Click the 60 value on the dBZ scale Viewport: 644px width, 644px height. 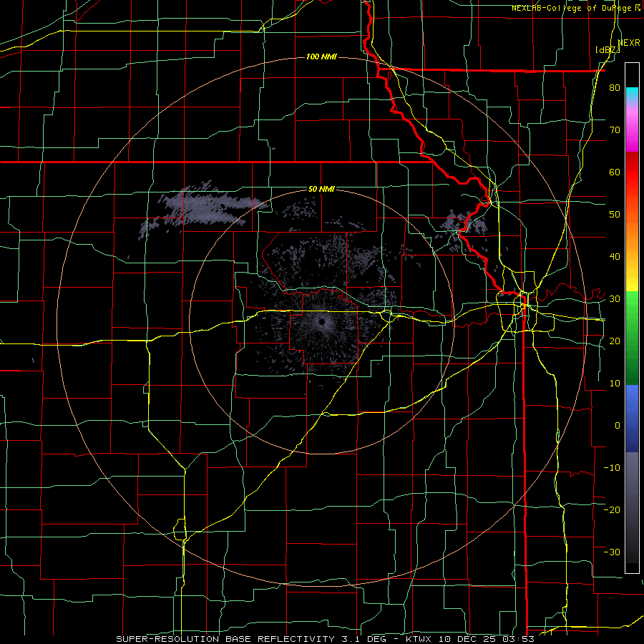click(x=615, y=172)
